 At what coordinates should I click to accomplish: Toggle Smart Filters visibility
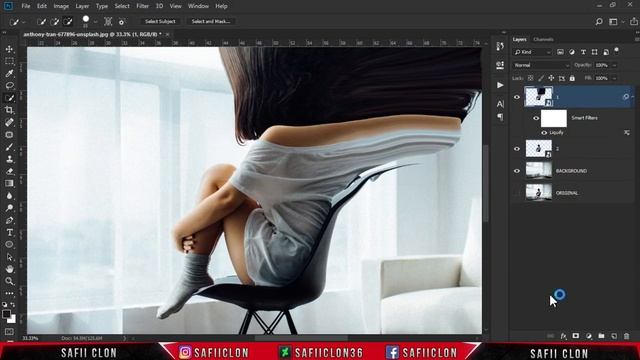pyautogui.click(x=536, y=118)
